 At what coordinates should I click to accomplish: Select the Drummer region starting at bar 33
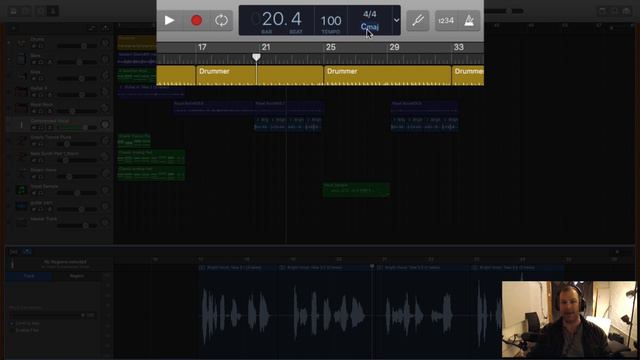click(468, 76)
